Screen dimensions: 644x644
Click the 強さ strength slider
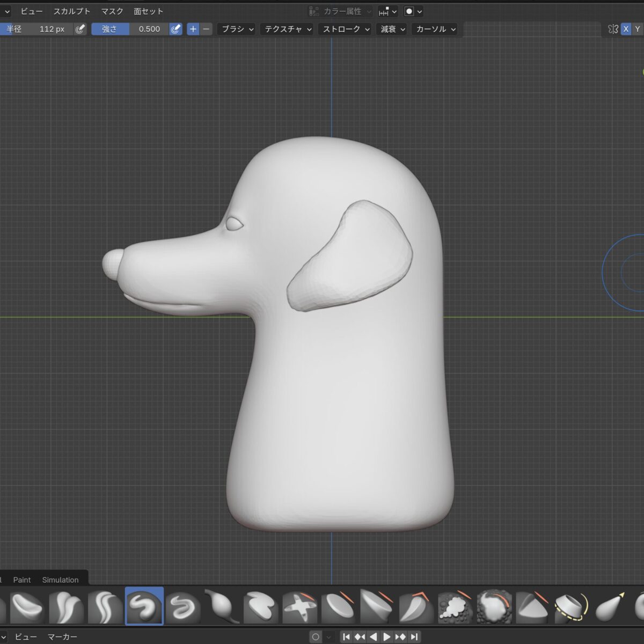[130, 29]
